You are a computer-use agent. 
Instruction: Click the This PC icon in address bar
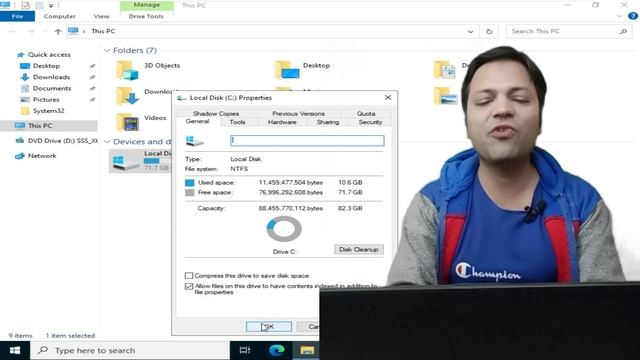[x=73, y=31]
